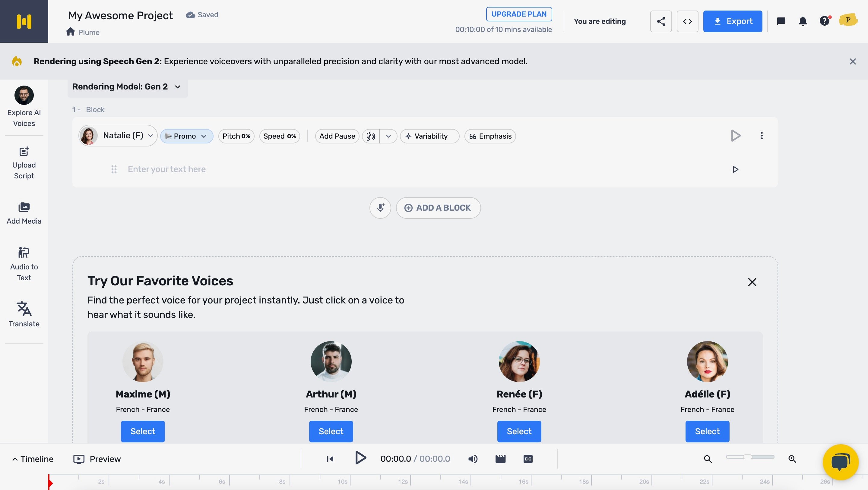The height and width of the screenshot is (490, 868).
Task: Switch to the Preview tab
Action: pyautogui.click(x=97, y=459)
